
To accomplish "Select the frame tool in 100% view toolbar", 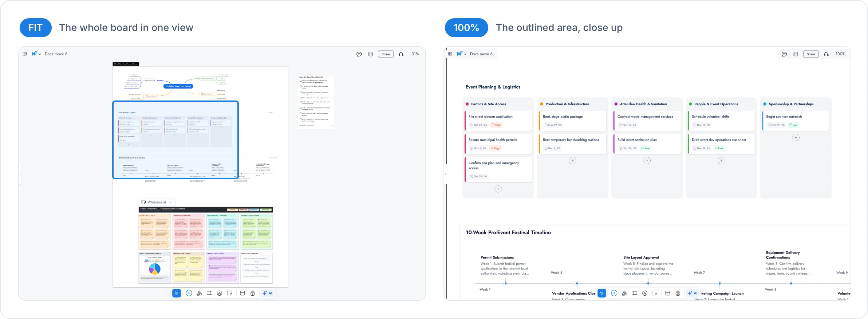I will tap(635, 293).
